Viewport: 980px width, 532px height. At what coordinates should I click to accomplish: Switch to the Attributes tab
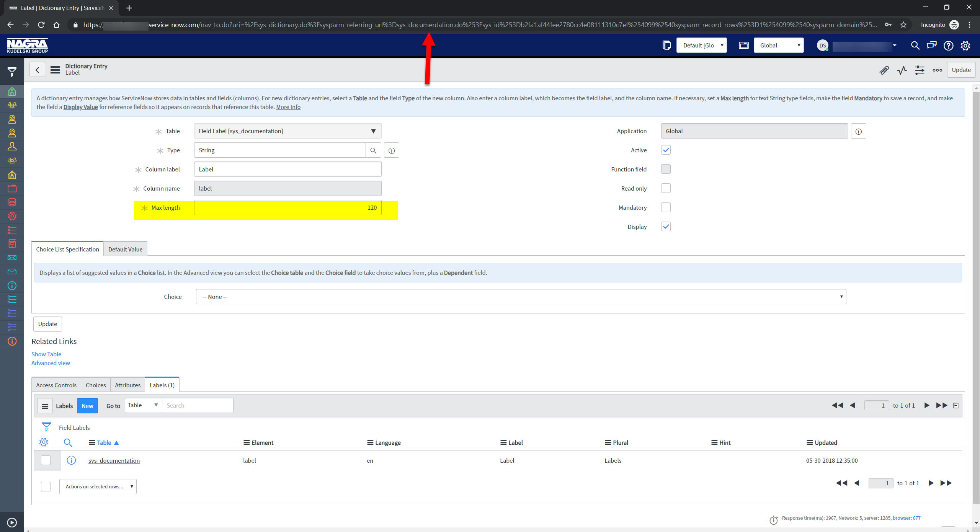127,385
